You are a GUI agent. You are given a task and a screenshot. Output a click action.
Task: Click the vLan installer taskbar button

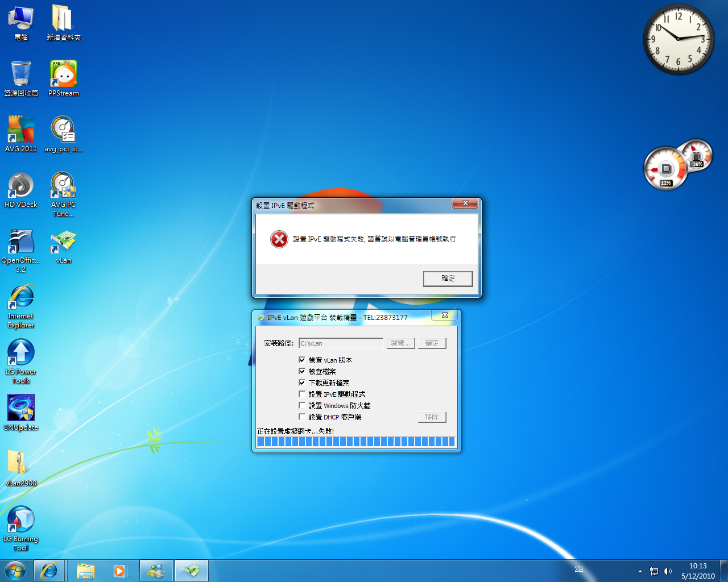[192, 571]
